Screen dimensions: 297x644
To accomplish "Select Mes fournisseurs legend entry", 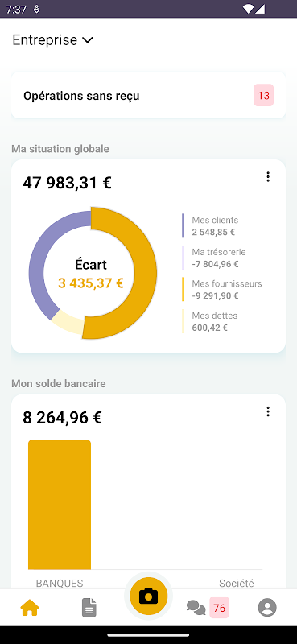I will click(x=222, y=290).
